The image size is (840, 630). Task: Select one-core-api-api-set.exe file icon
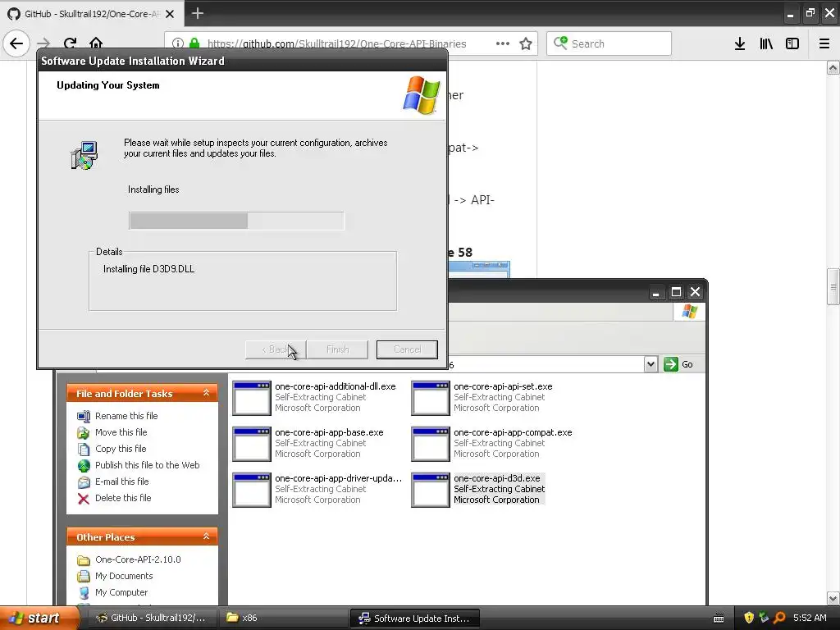click(431, 398)
